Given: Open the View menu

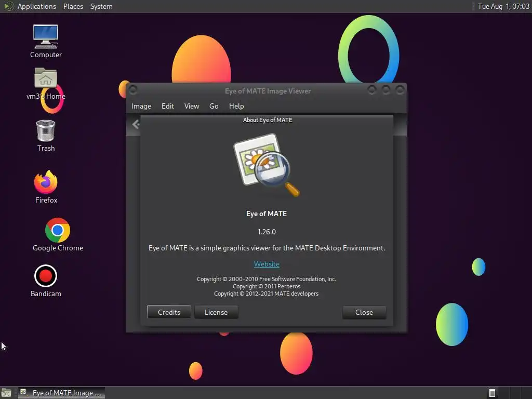Looking at the screenshot, I should [192, 106].
